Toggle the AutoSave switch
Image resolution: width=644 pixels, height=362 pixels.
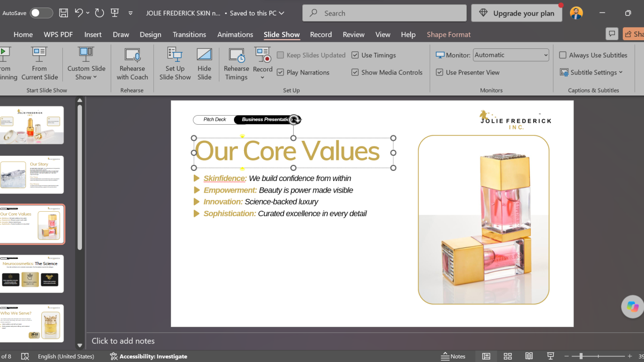pyautogui.click(x=41, y=13)
